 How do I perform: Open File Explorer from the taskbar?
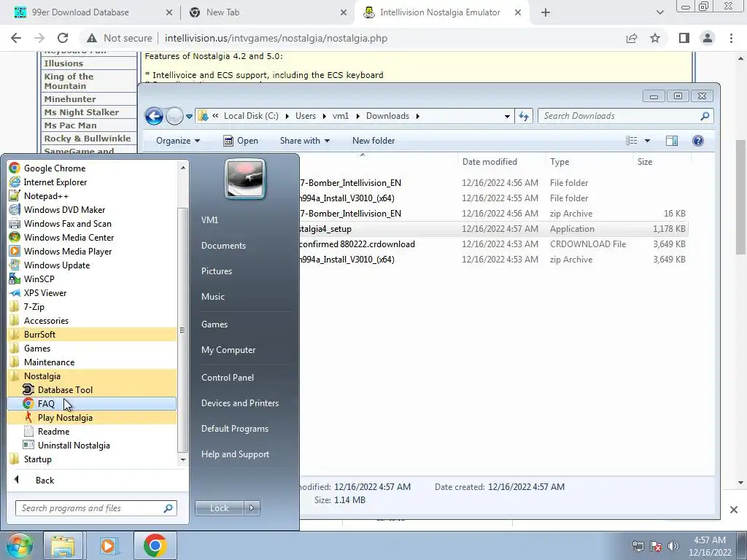pos(63,545)
